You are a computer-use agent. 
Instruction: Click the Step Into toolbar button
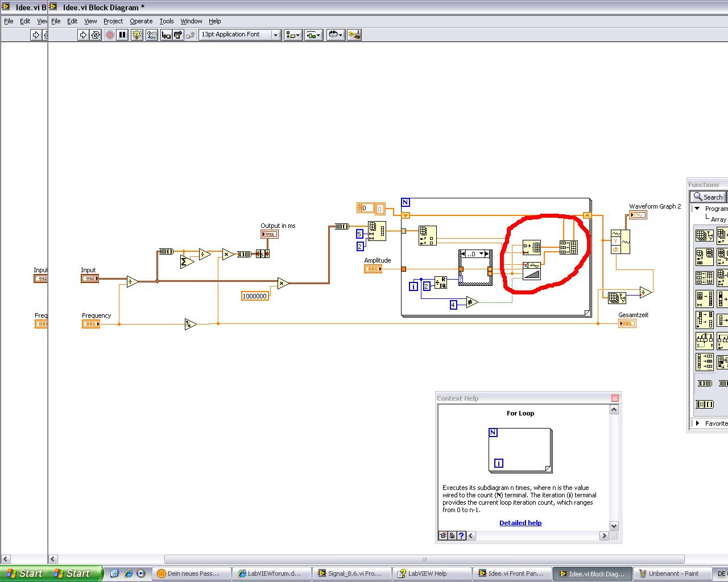click(x=166, y=35)
